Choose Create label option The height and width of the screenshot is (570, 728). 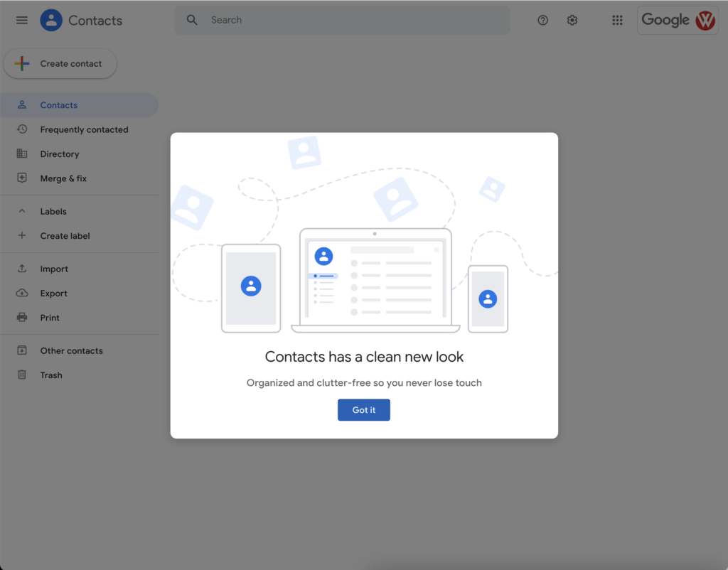79,236
